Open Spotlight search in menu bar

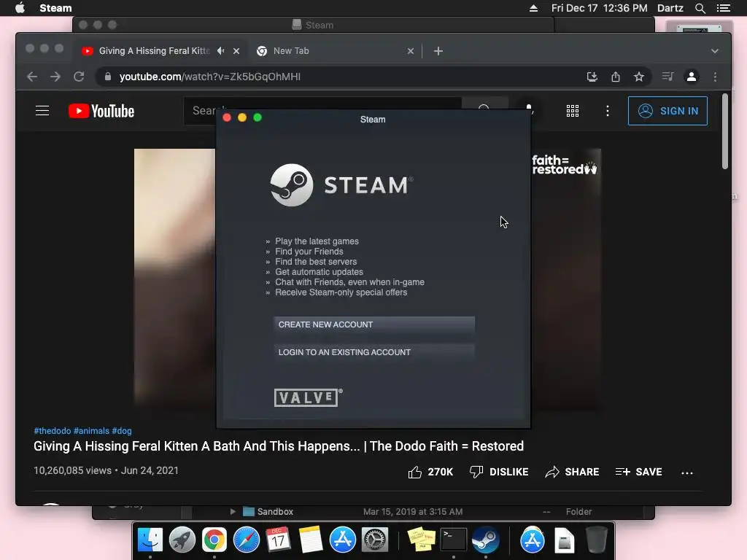click(x=700, y=8)
